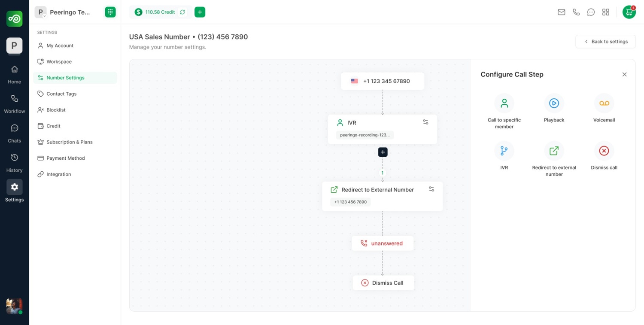
Task: Open Blocklist settings
Action: 75,110
